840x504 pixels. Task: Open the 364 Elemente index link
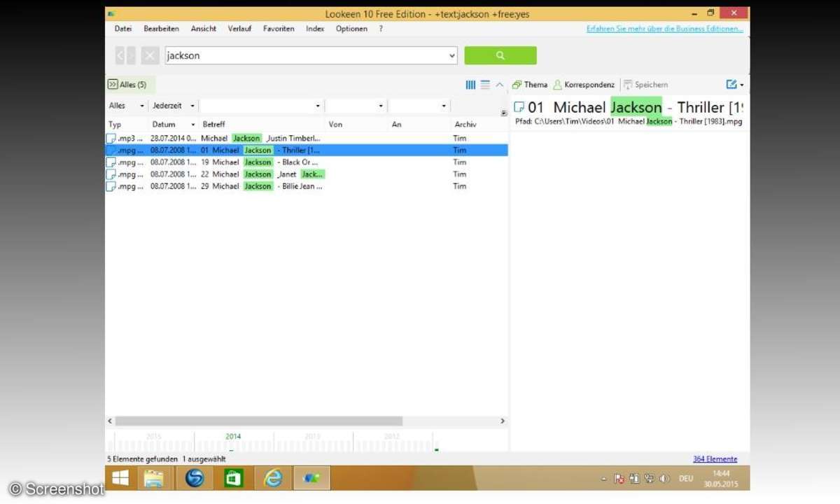715,459
